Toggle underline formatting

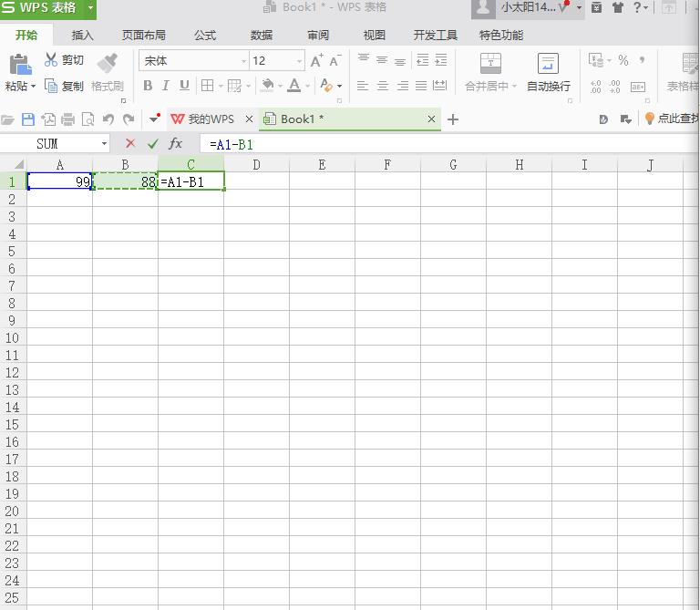[x=184, y=86]
